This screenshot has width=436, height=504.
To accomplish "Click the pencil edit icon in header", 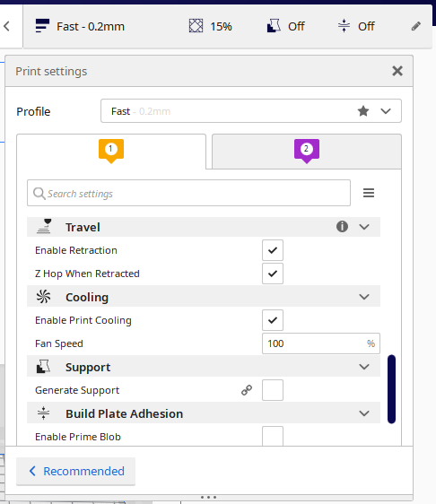I will (x=416, y=26).
